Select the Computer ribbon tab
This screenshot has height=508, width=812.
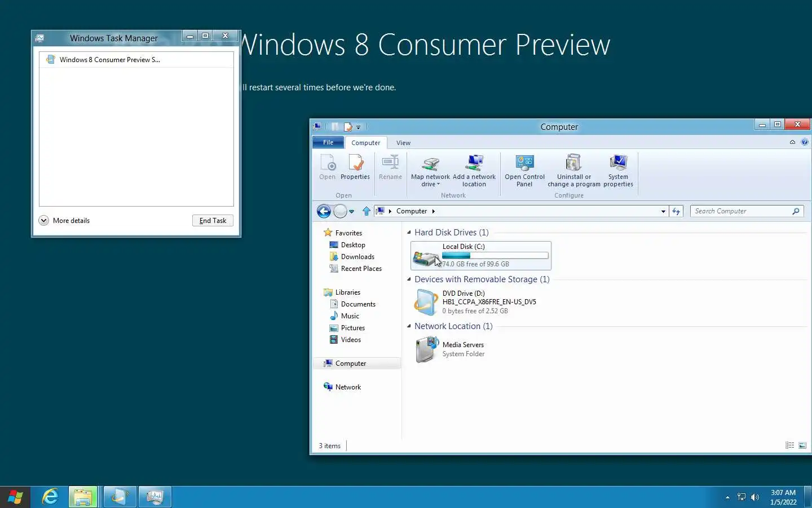pos(366,143)
